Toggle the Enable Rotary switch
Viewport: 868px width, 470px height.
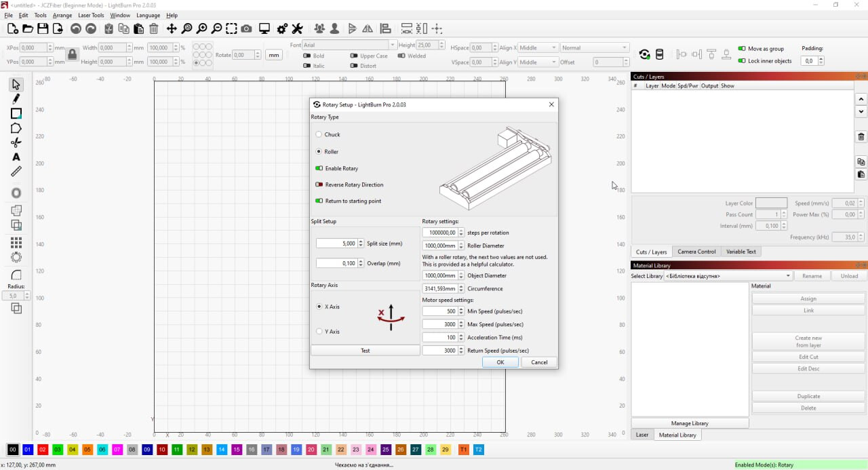[319, 168]
